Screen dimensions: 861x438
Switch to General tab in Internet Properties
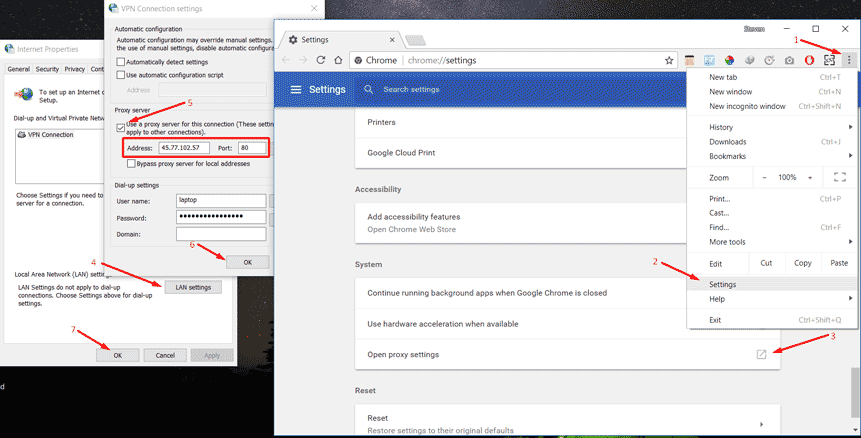coord(18,69)
